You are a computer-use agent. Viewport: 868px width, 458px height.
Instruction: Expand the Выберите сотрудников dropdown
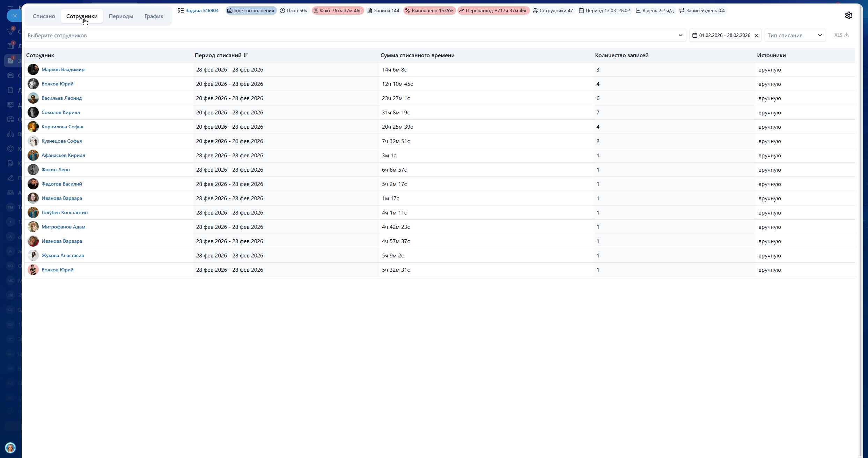click(680, 35)
